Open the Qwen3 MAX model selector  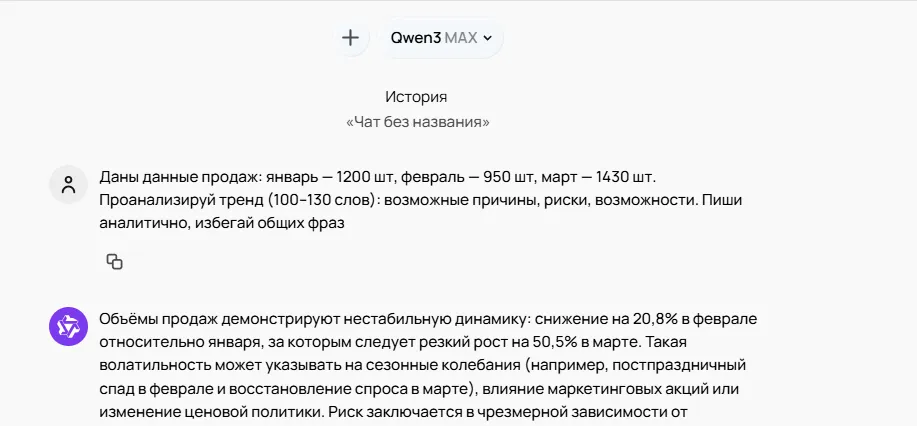(442, 38)
